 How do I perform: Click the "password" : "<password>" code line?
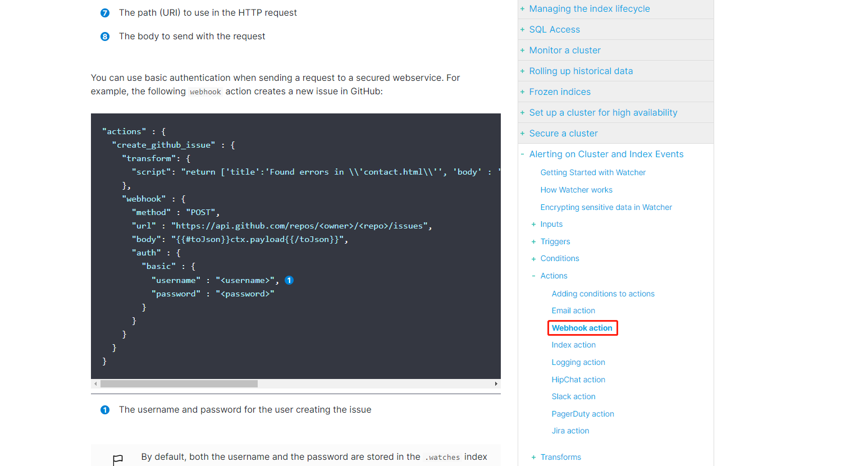(x=213, y=294)
